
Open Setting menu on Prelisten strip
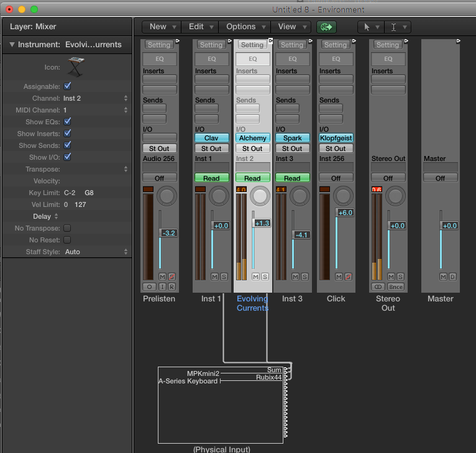(x=159, y=45)
